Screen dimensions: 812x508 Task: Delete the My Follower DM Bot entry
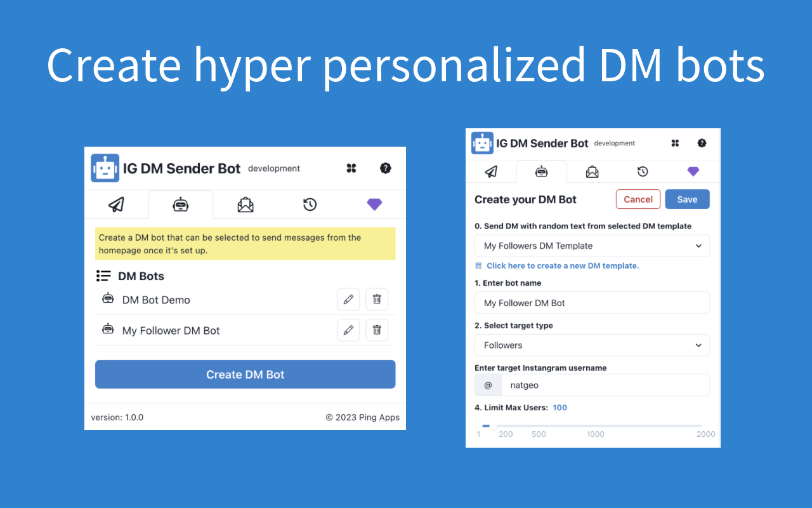(x=377, y=330)
